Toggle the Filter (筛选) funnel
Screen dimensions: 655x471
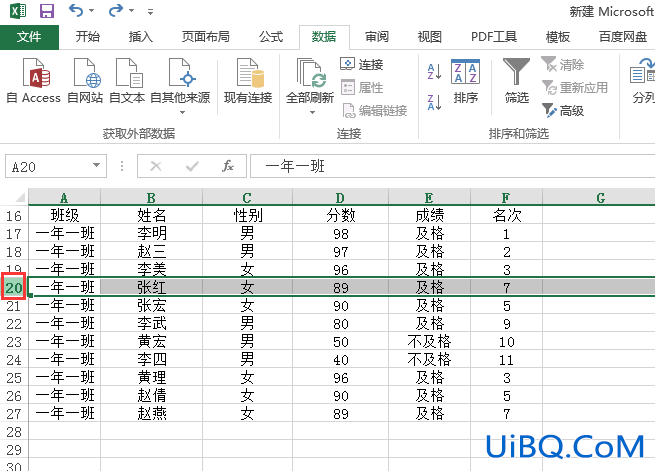click(x=517, y=81)
